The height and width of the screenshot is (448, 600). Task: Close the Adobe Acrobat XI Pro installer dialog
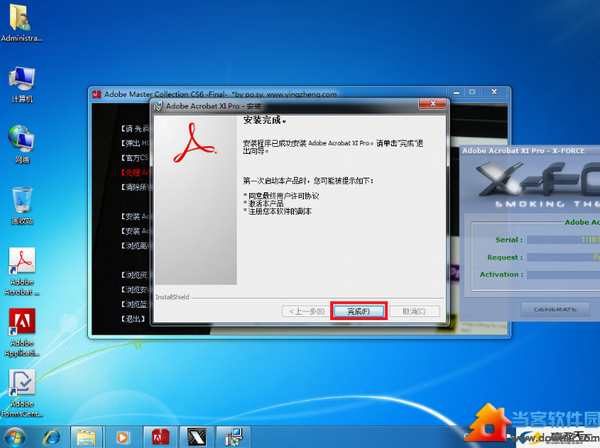tap(433, 103)
